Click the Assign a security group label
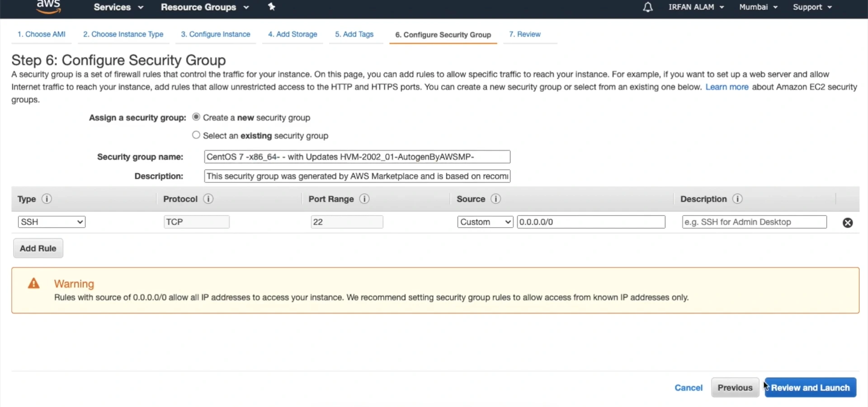This screenshot has width=868, height=407. [x=137, y=118]
